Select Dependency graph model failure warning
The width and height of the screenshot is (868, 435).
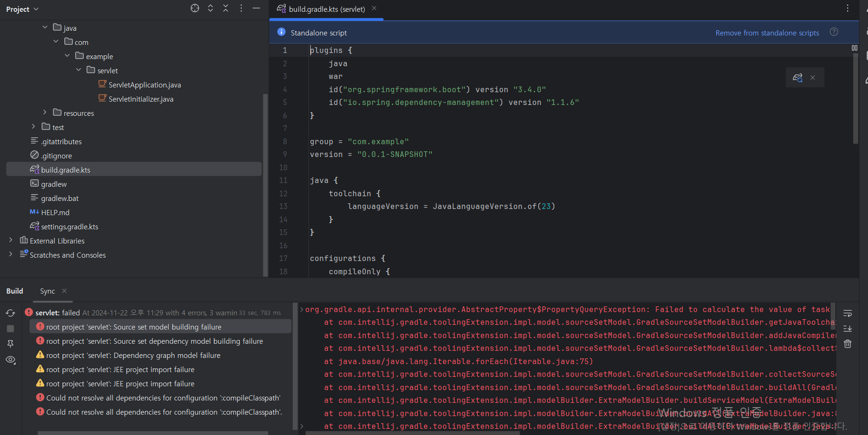133,355
